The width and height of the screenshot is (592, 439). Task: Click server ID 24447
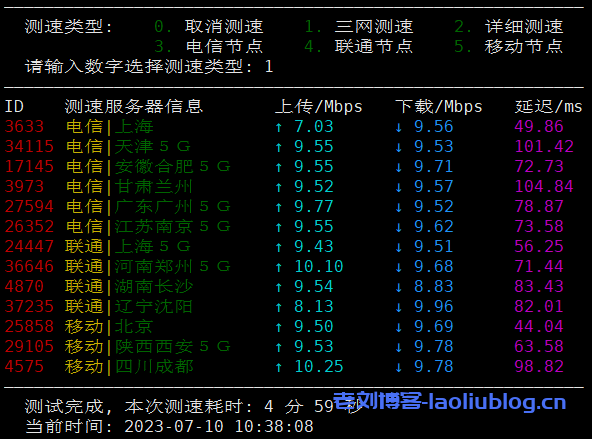pos(29,246)
